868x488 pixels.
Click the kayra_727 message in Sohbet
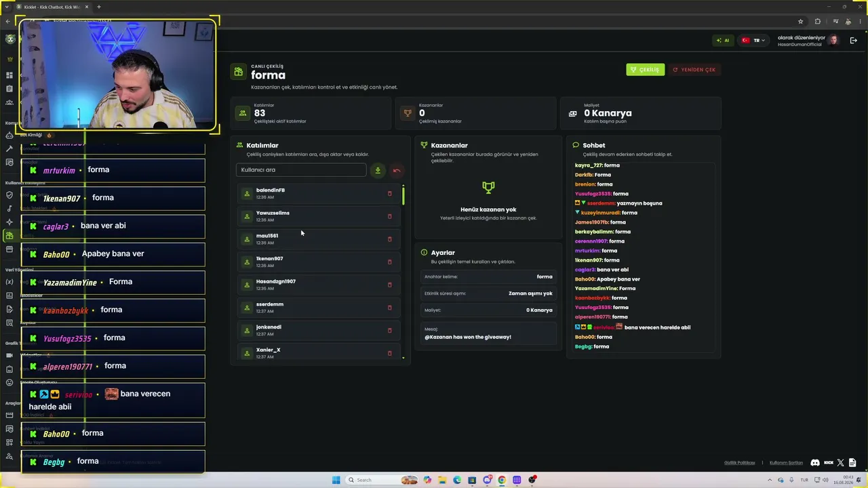click(597, 165)
